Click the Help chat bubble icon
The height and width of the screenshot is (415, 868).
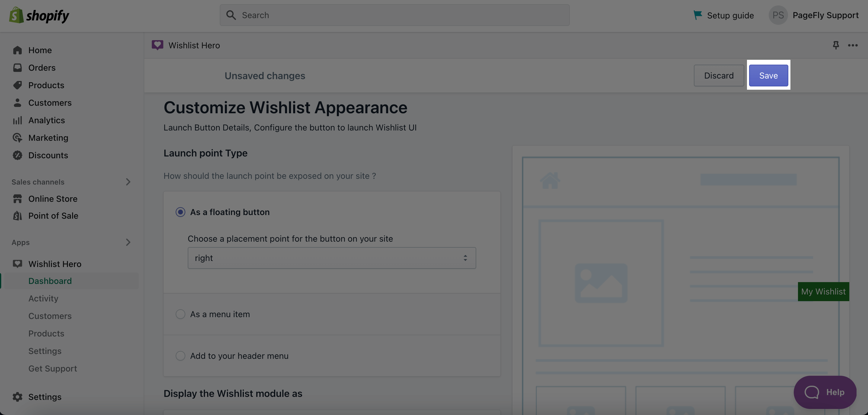coord(812,392)
